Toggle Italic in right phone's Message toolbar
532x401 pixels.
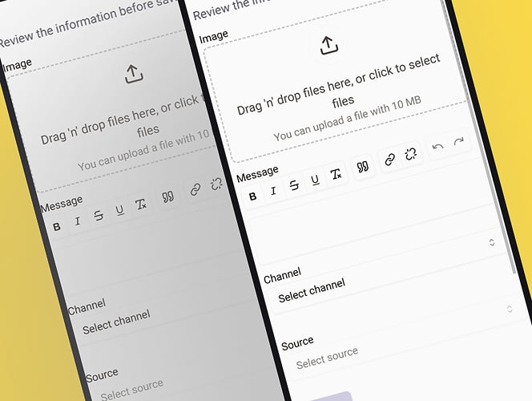click(273, 191)
